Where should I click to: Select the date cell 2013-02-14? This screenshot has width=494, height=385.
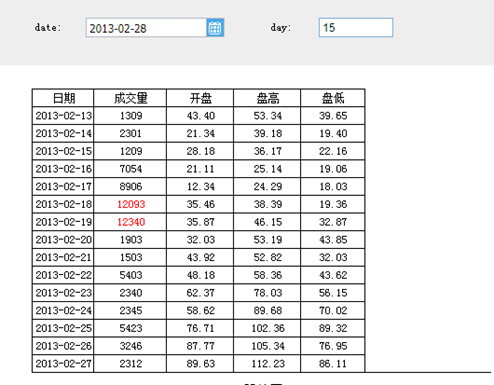[63, 133]
